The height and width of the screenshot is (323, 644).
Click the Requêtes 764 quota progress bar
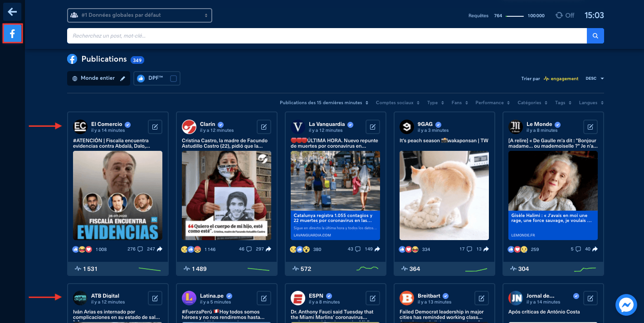(515, 16)
